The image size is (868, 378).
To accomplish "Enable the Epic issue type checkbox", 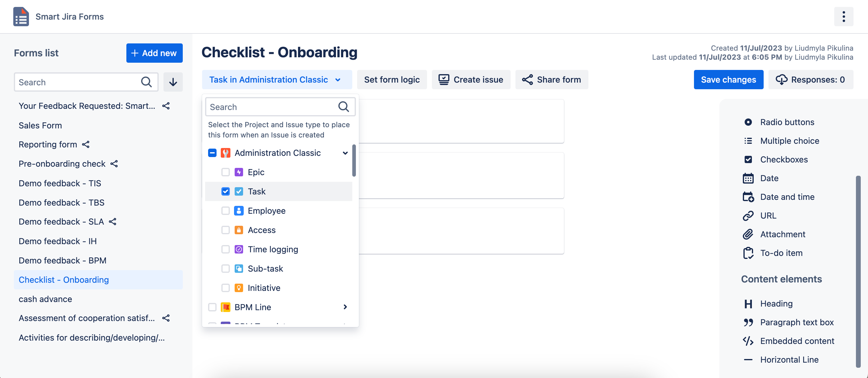I will [x=225, y=172].
